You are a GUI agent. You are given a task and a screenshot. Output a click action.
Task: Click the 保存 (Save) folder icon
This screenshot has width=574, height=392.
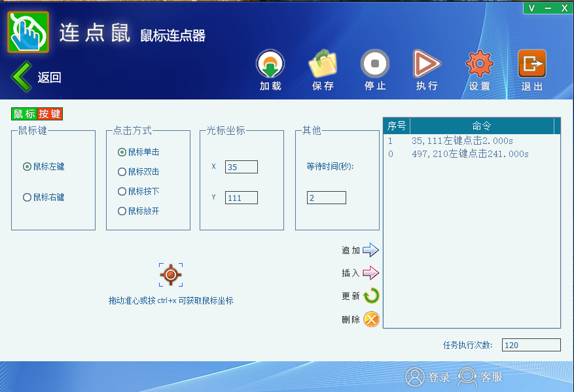coord(323,65)
